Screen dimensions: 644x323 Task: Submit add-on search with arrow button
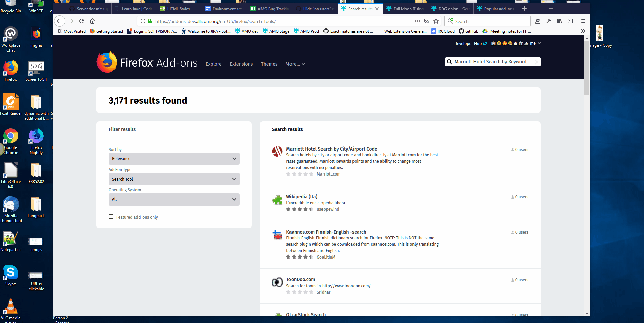(535, 62)
